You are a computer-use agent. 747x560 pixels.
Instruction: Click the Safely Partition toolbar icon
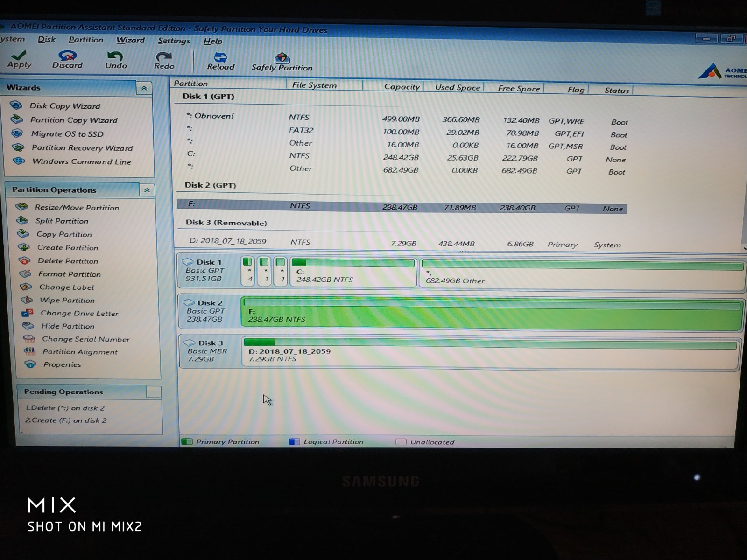pos(282,58)
